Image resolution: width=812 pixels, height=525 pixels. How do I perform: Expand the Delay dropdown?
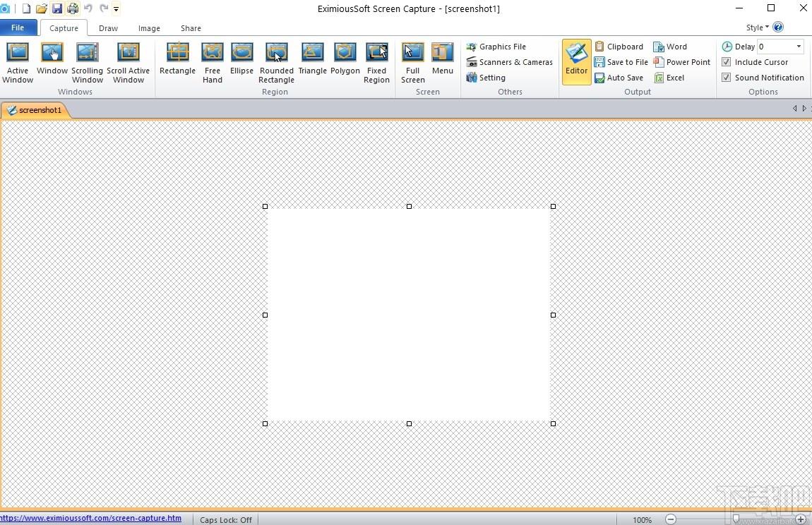point(799,47)
